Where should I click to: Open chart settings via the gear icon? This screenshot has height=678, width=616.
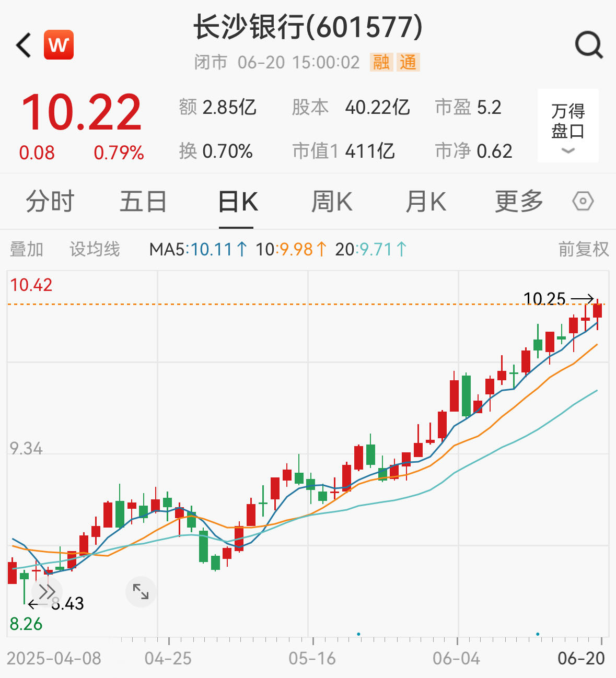coord(583,201)
